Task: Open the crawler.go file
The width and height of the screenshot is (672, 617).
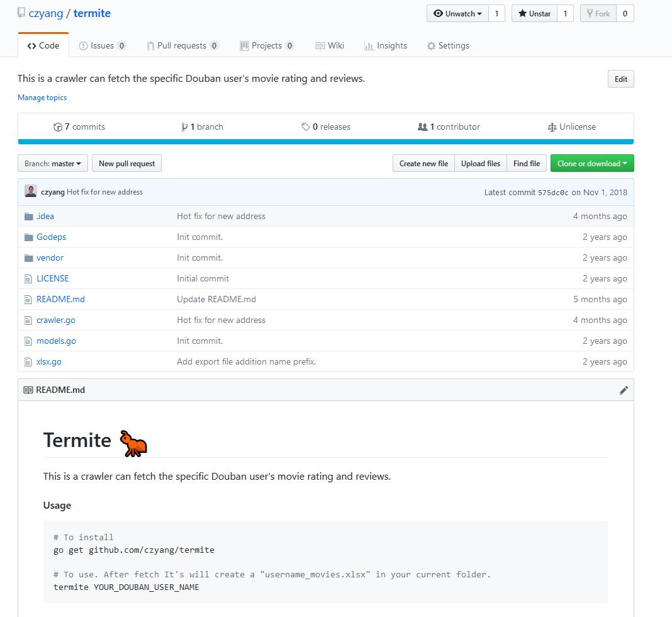Action: pyautogui.click(x=56, y=320)
